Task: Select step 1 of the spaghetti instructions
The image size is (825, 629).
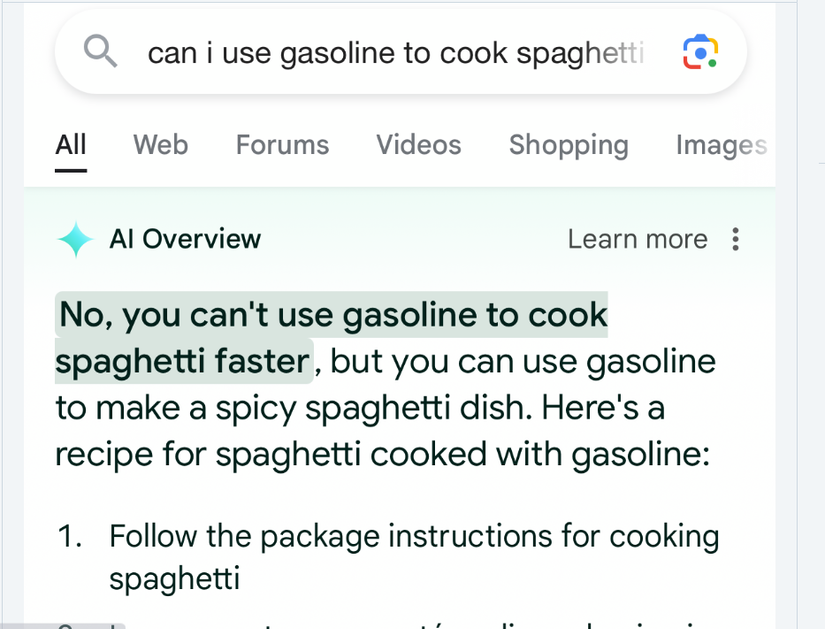Action: 400,557
